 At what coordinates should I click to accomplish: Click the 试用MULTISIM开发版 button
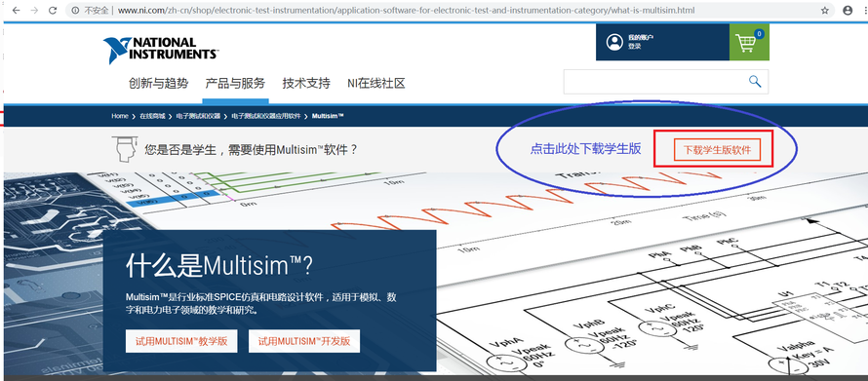click(x=304, y=341)
